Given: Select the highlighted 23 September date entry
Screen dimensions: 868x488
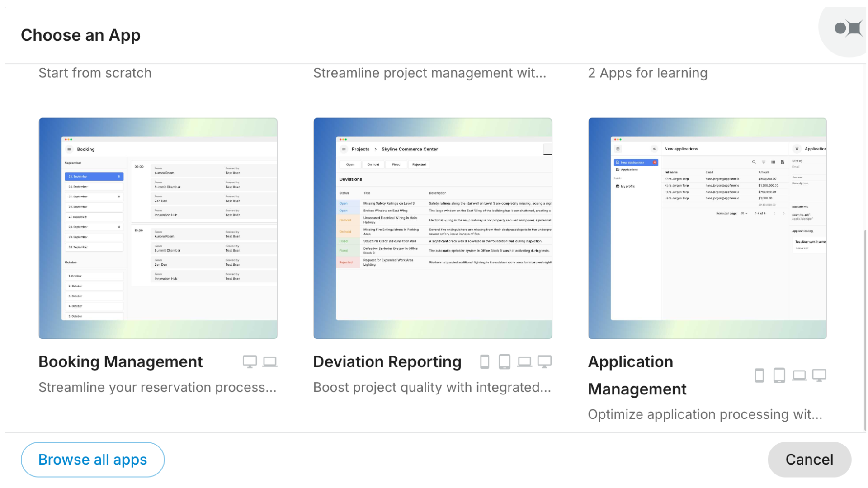Looking at the screenshot, I should (x=94, y=176).
